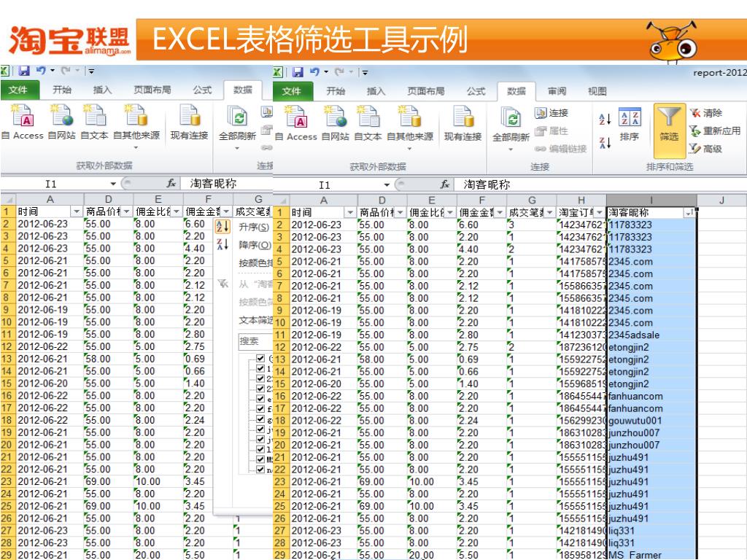Toggle the 筛选 funnel filter button
Image resolution: width=747 pixels, height=560 pixels.
coord(670,130)
